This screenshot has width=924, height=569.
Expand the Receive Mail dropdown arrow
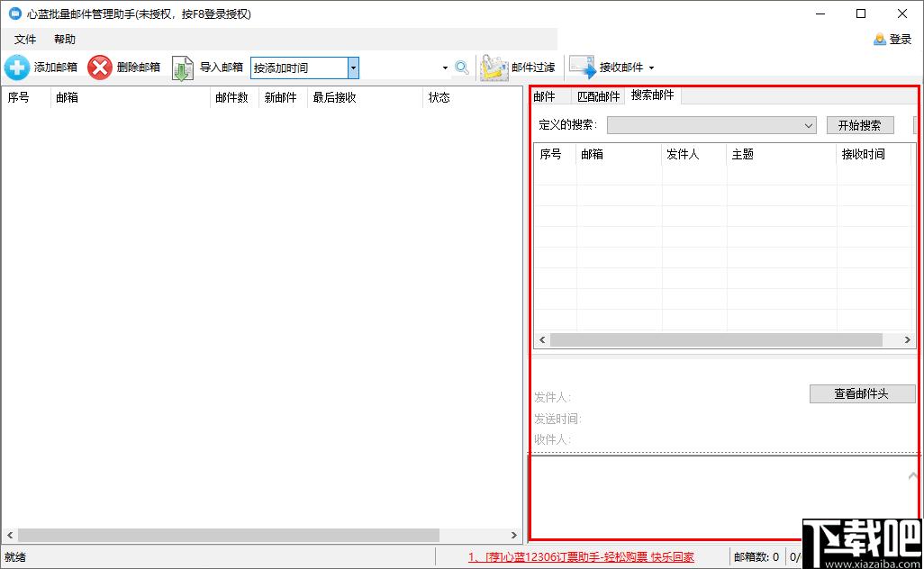coord(651,68)
